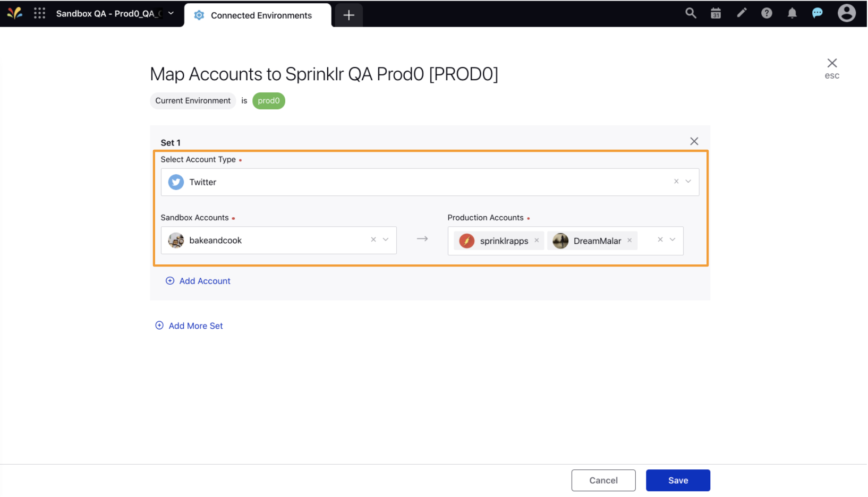Image resolution: width=868 pixels, height=497 pixels.
Task: Click the Select Account Type label
Action: 198,159
